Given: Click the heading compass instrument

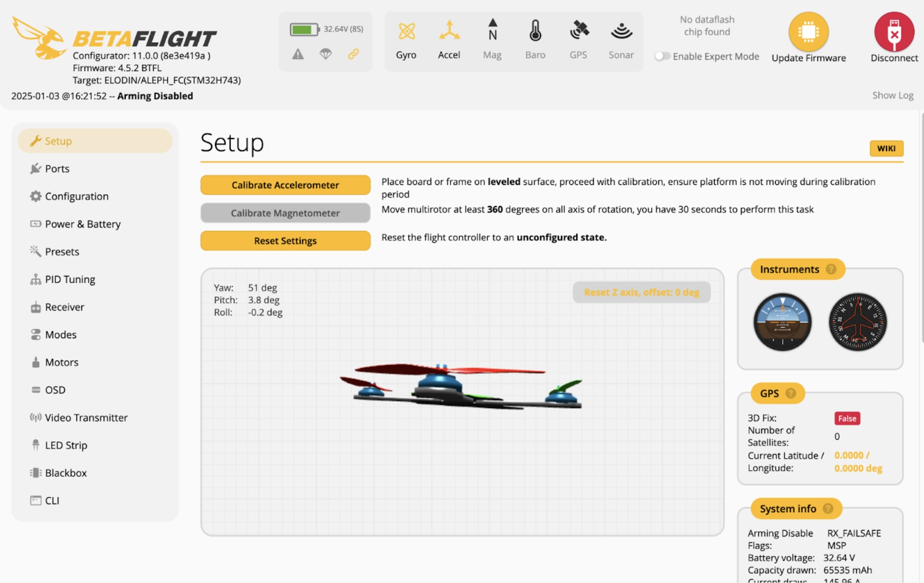Looking at the screenshot, I should click(x=858, y=322).
